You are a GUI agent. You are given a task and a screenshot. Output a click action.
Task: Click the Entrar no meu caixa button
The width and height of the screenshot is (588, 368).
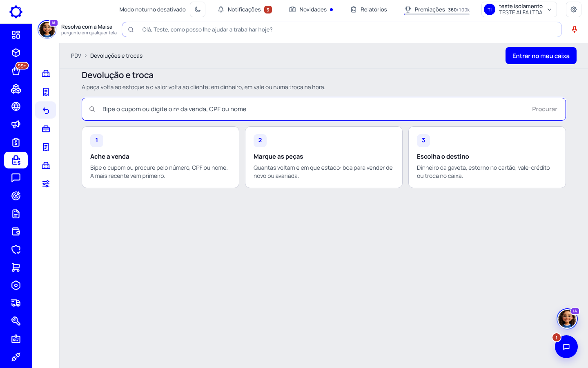(541, 56)
